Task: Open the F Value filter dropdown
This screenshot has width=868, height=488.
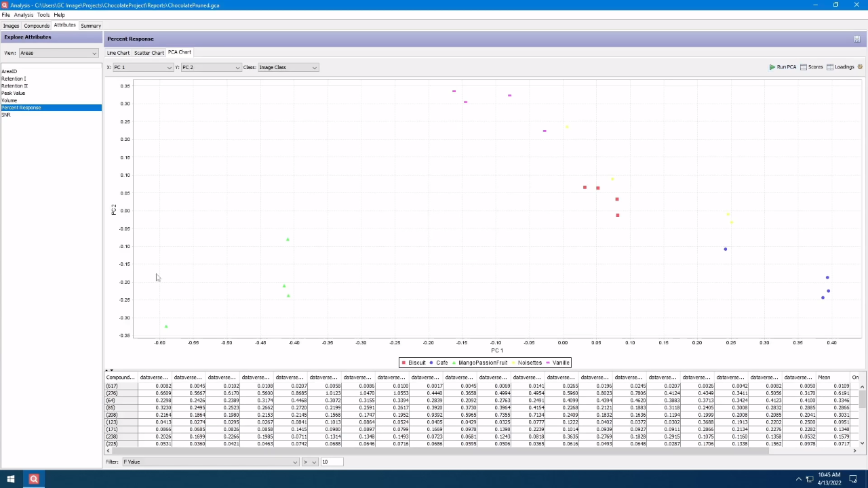Action: coord(210,462)
